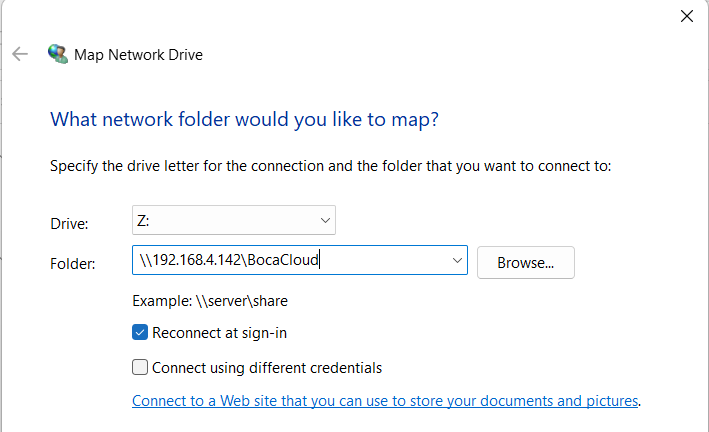Click the 'Folder:' field label

pyautogui.click(x=73, y=263)
